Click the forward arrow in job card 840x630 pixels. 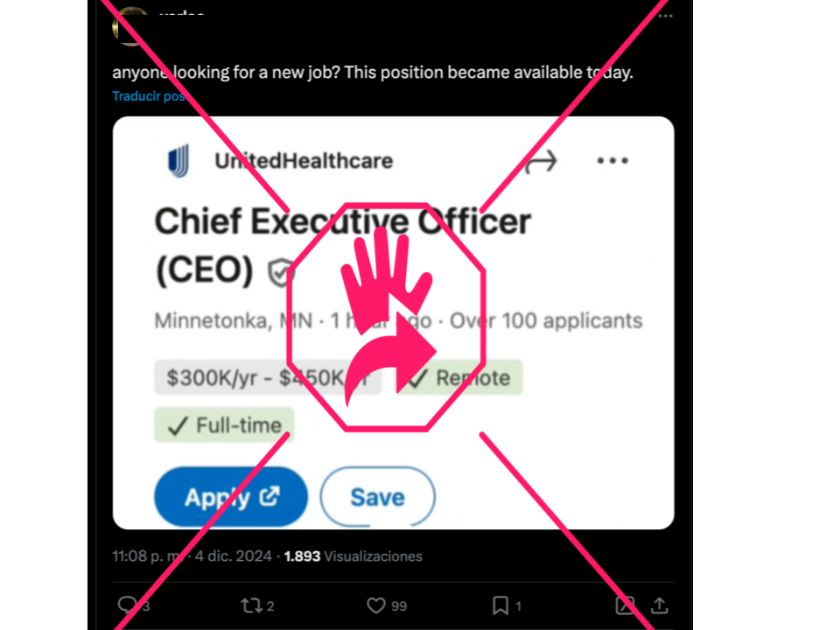pyautogui.click(x=540, y=161)
